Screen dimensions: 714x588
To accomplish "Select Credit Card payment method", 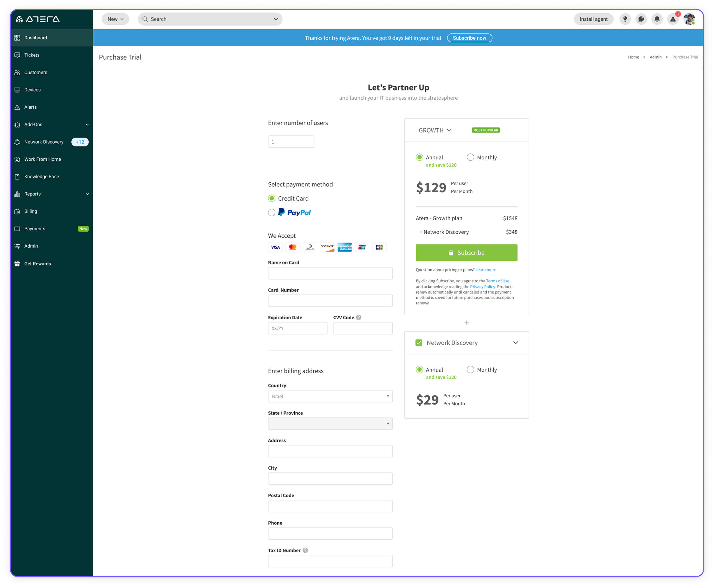I will tap(272, 198).
